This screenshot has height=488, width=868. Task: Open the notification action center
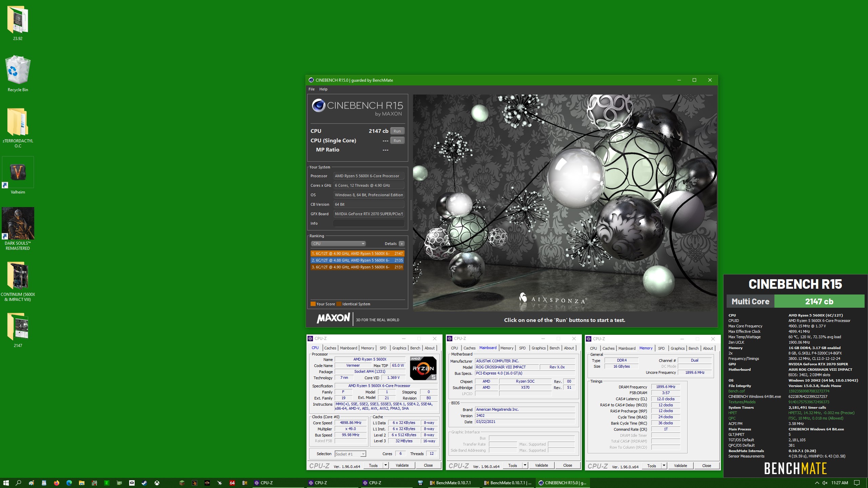point(857,483)
